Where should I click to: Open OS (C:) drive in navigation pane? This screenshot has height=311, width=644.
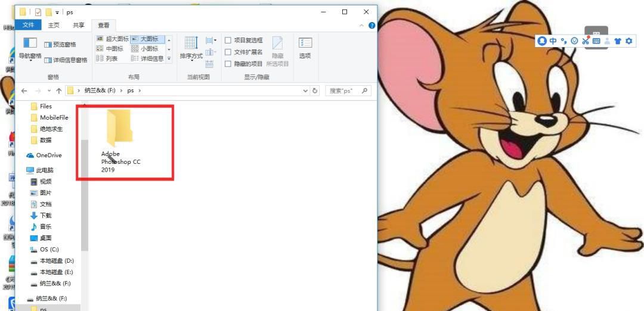point(45,250)
